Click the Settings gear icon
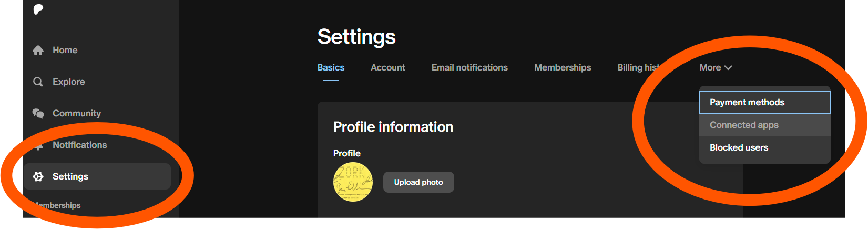Image resolution: width=868 pixels, height=229 pixels. 38,177
